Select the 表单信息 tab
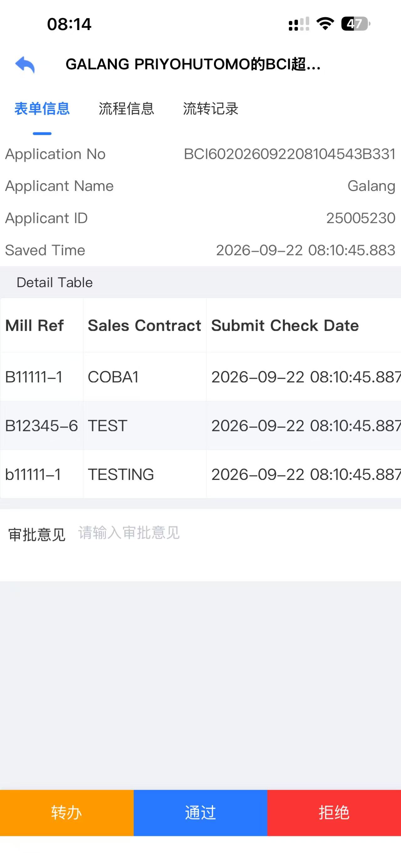The width and height of the screenshot is (401, 868). pyautogui.click(x=42, y=109)
